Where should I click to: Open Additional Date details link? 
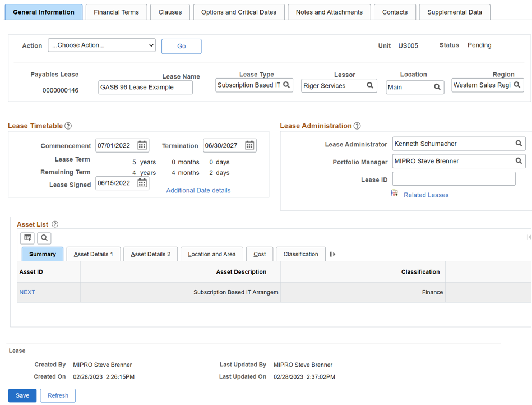tap(198, 191)
